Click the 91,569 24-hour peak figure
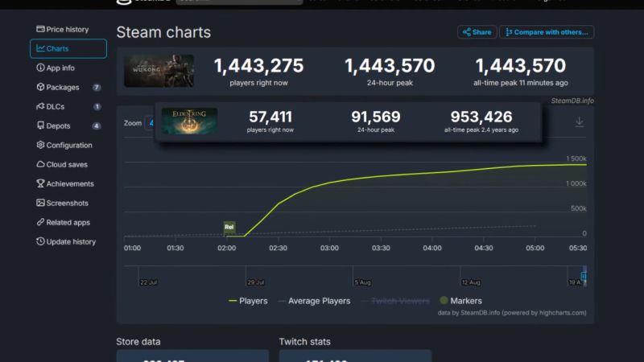 click(x=375, y=117)
